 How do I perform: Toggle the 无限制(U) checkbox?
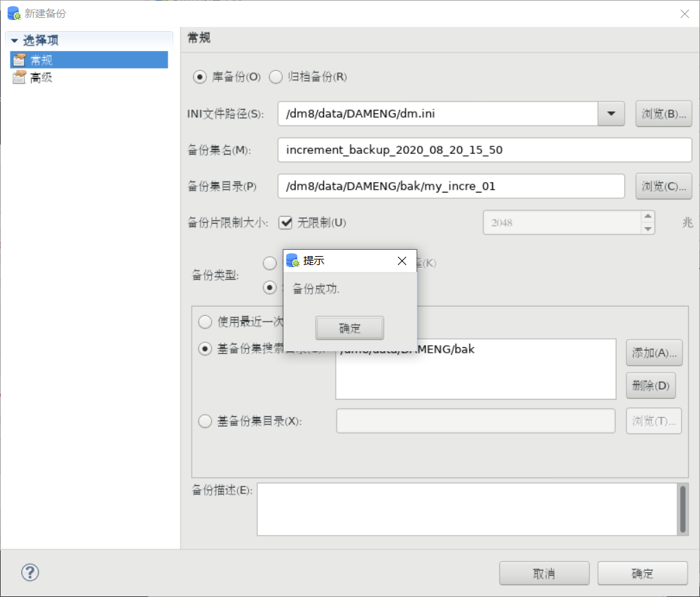tap(286, 222)
